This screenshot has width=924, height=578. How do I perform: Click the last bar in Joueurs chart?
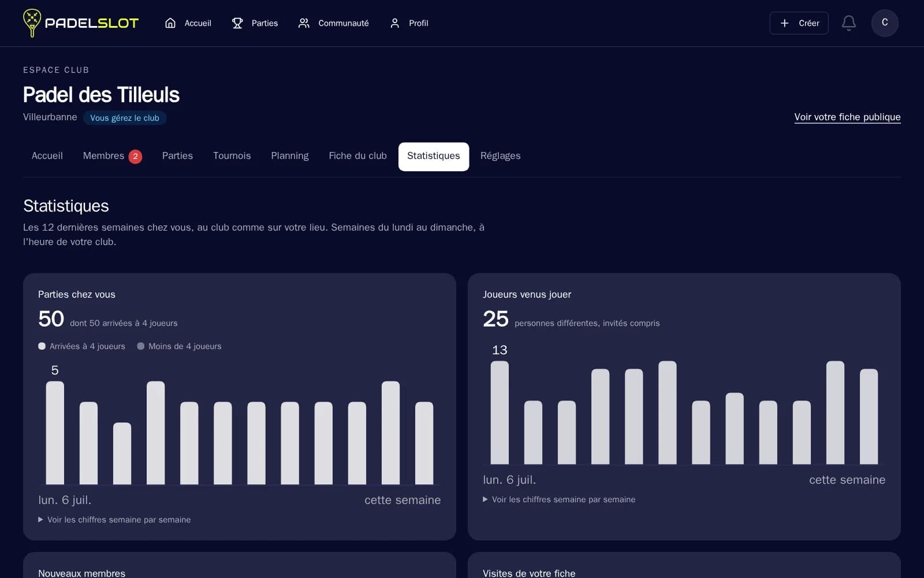coord(869,416)
